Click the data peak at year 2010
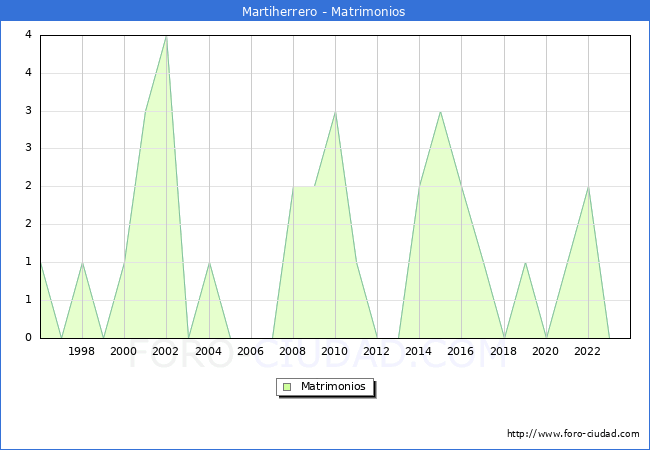This screenshot has height=450, width=650. [335, 112]
